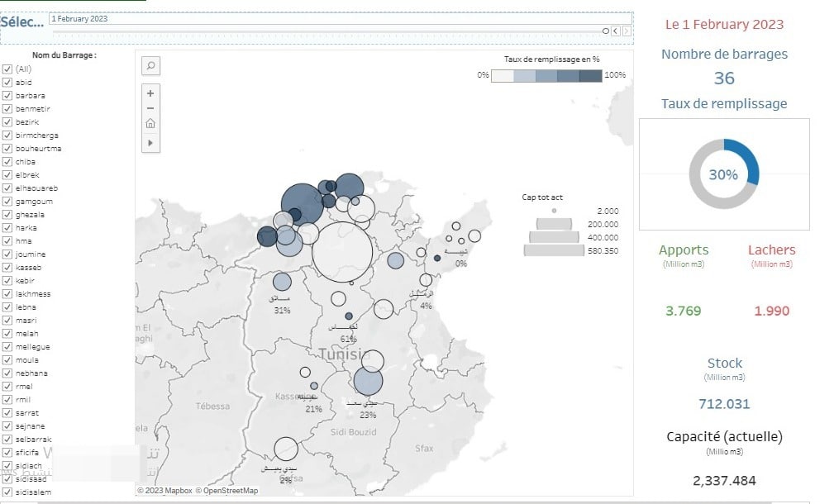Select the darkest fill-rate legend swatch

590,76
